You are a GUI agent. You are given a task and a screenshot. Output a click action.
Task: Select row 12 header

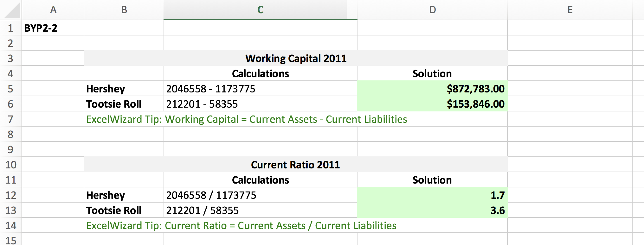click(x=10, y=195)
